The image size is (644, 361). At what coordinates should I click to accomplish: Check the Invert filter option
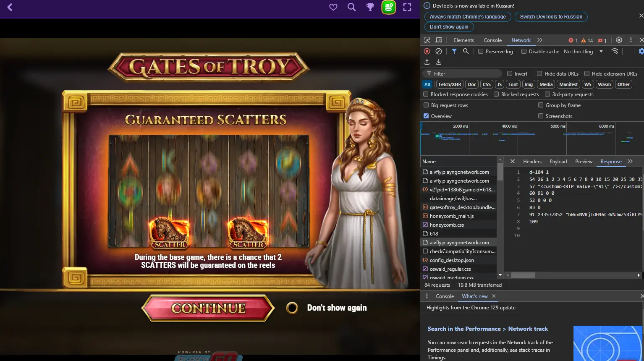point(510,73)
